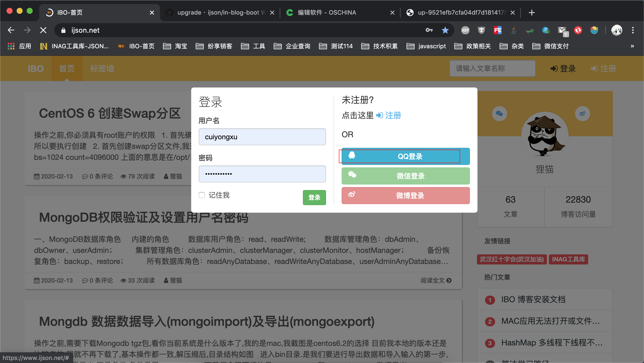Viewport: 644px width, 363px height.
Task: Open the ABP Adblock Plus extension
Action: click(465, 30)
